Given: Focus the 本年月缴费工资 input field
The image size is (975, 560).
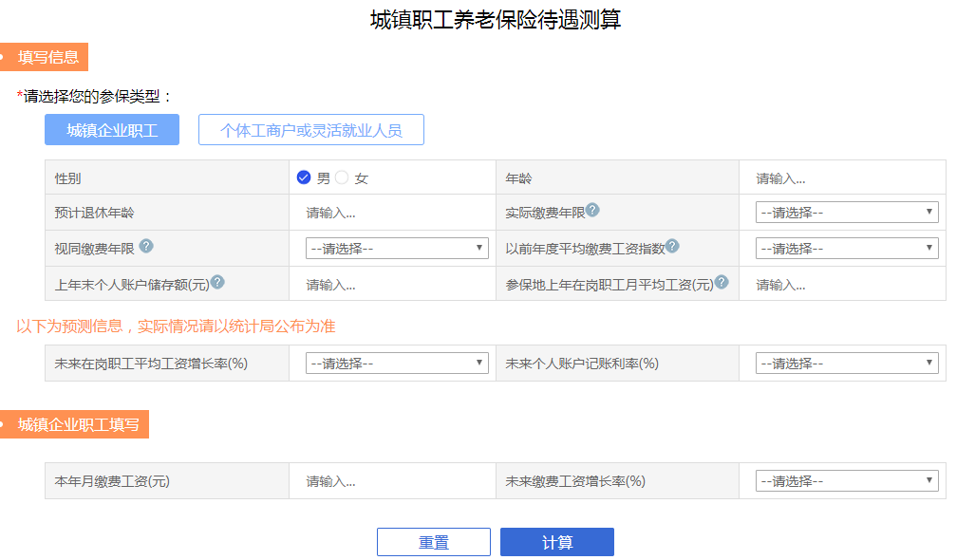Looking at the screenshot, I should click(x=392, y=481).
